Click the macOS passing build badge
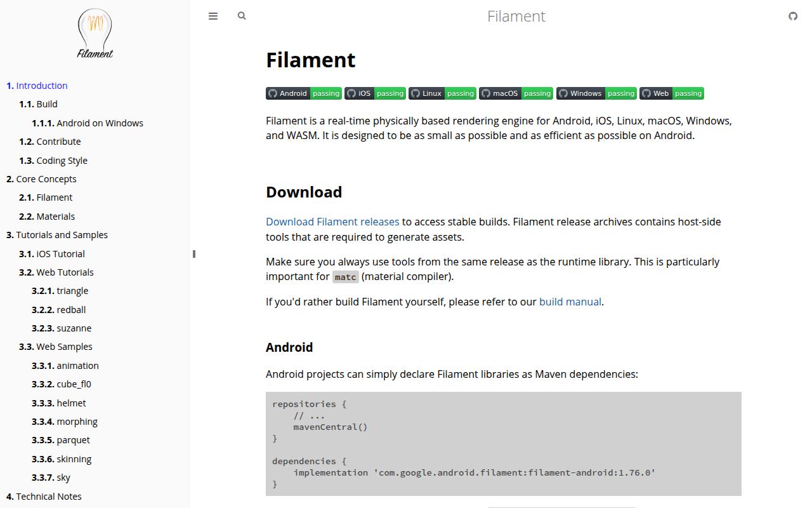812x508 pixels. tap(516, 93)
